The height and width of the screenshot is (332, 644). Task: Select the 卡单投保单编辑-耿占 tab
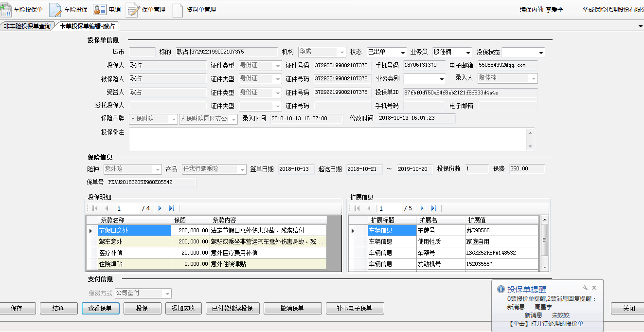point(88,26)
